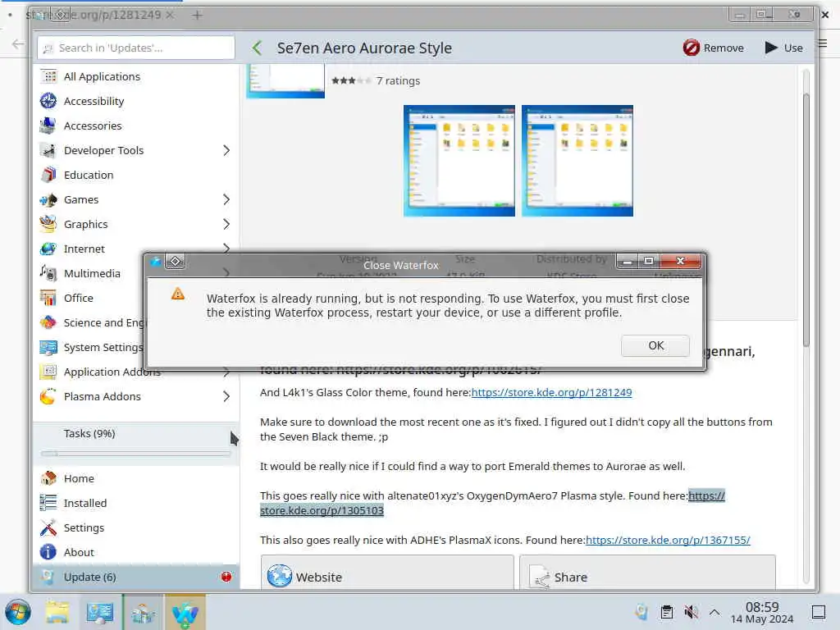Image resolution: width=840 pixels, height=630 pixels.
Task: Open All Applications category
Action: [136, 76]
